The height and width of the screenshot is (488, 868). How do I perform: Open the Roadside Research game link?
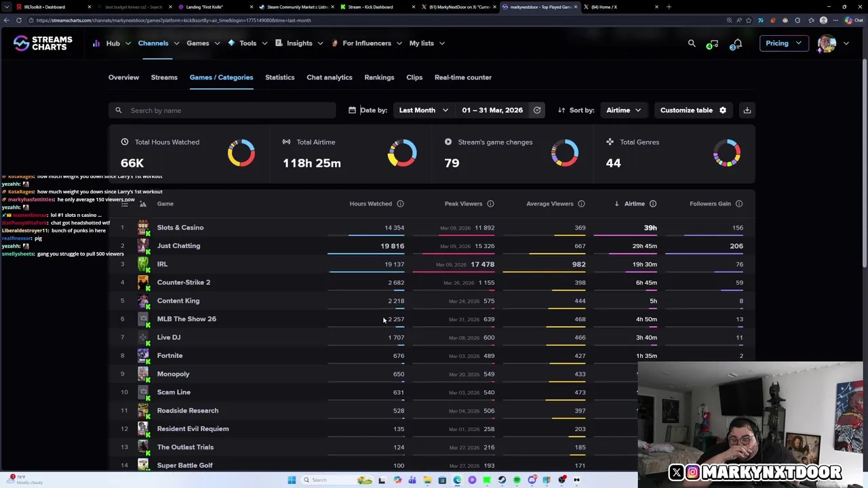click(x=188, y=410)
